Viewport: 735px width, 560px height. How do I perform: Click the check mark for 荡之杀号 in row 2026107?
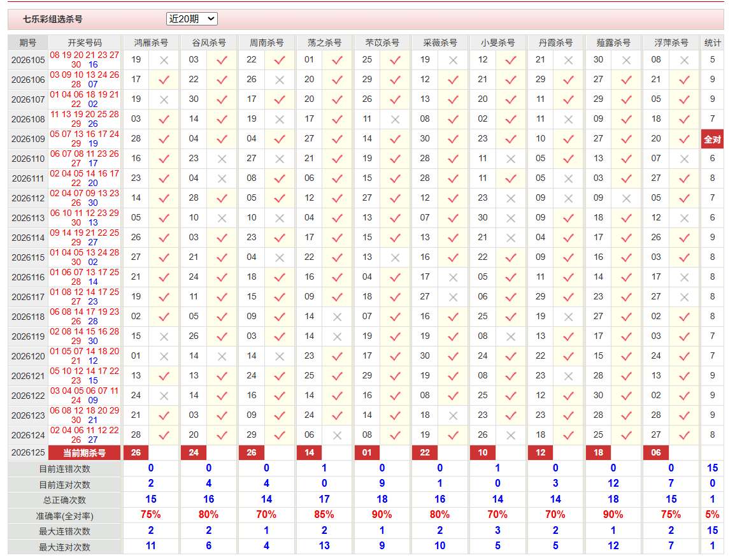338,99
